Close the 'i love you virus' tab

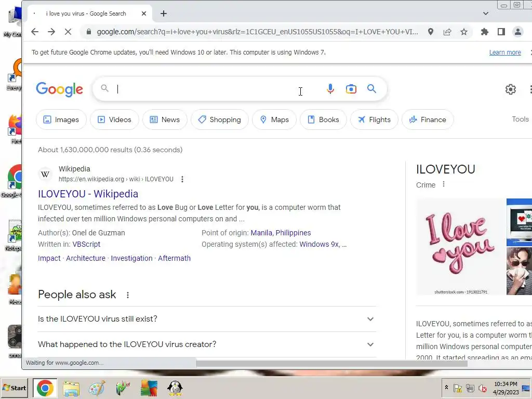tap(144, 14)
